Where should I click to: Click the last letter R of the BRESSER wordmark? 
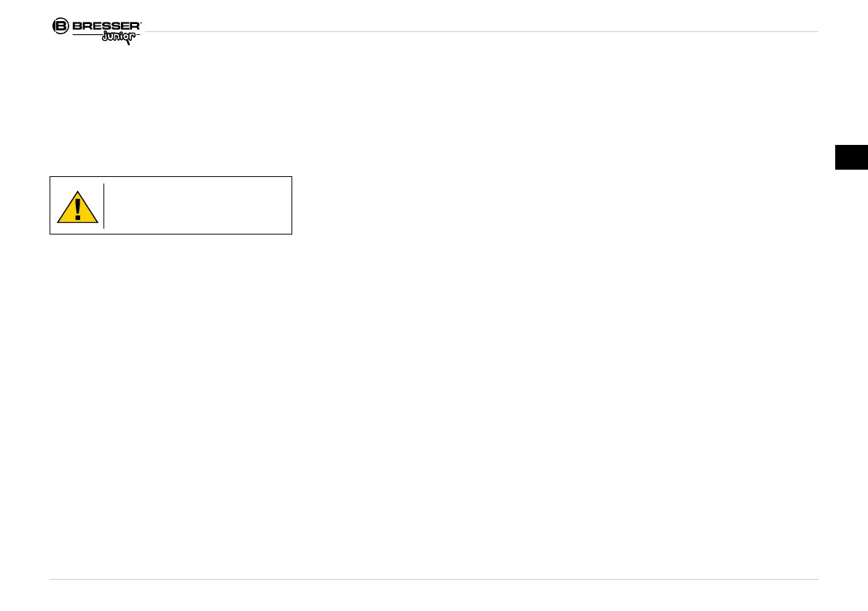[133, 26]
